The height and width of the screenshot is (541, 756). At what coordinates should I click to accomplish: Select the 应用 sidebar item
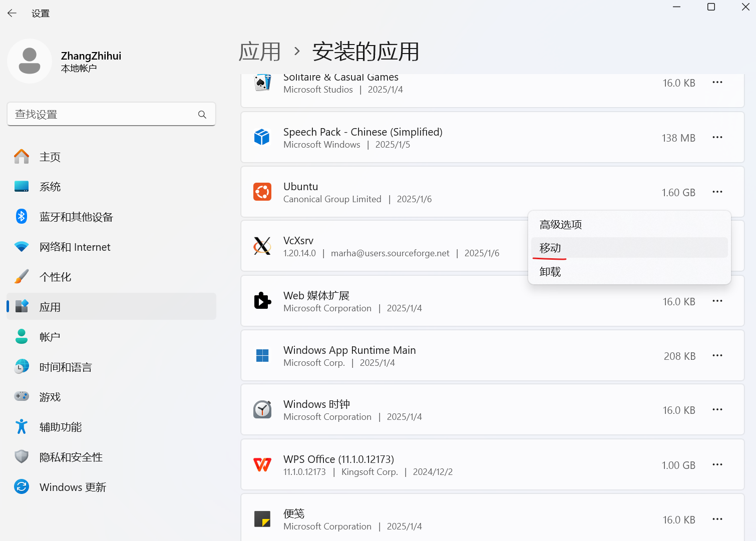[111, 307]
